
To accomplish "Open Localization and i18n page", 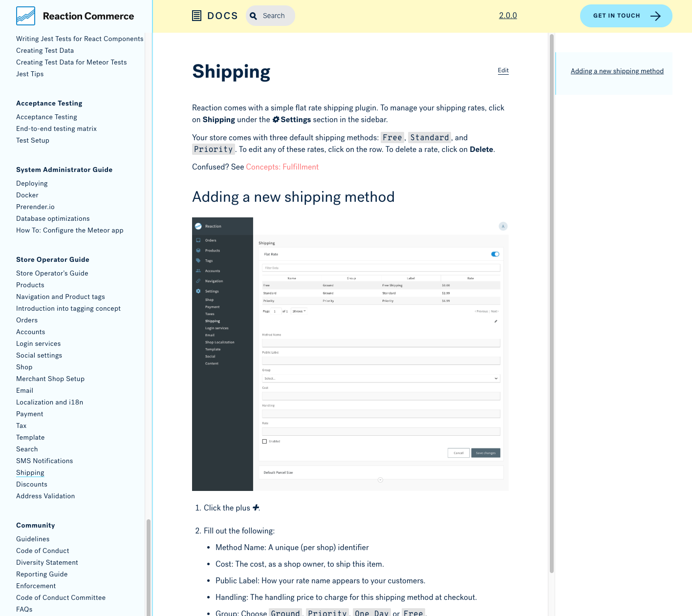I will 50,403.
